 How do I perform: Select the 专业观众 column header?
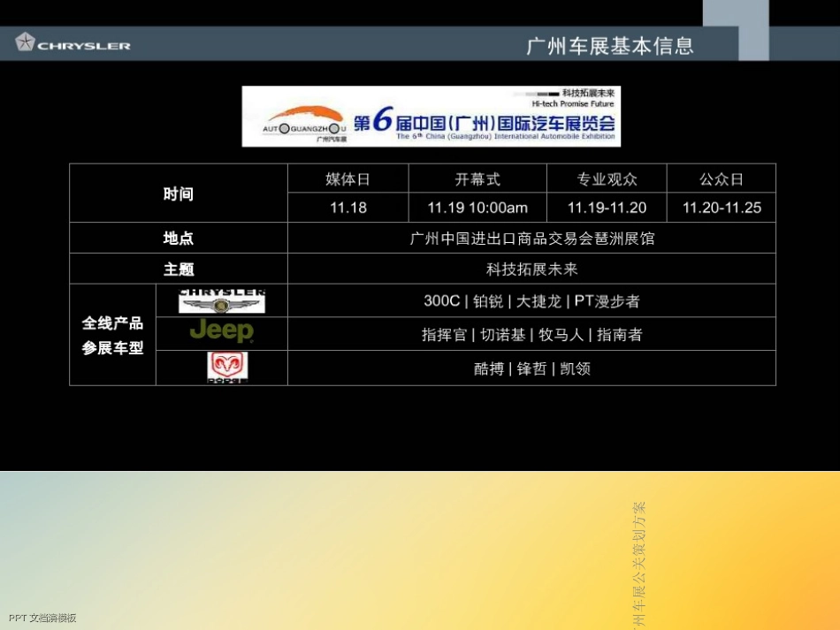click(607, 178)
